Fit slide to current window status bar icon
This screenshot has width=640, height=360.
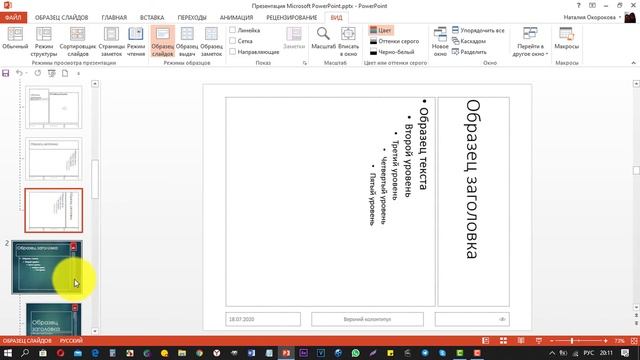coord(634,340)
